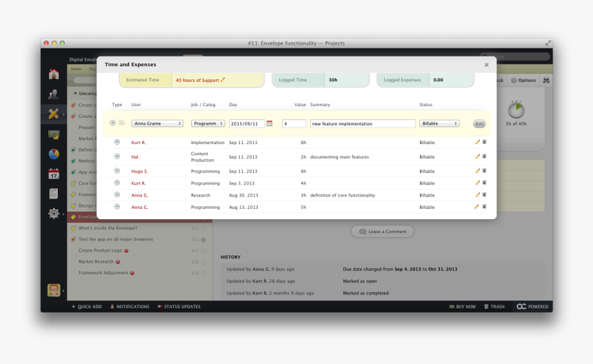Toggle fullscreen arrows in title bar

coord(547,43)
